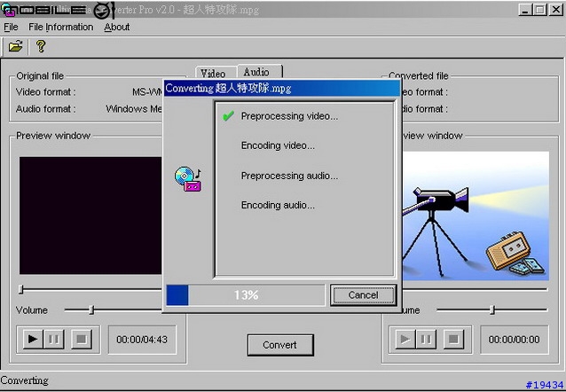Click the open file folder toolbar icon
566x392 pixels.
click(15, 46)
